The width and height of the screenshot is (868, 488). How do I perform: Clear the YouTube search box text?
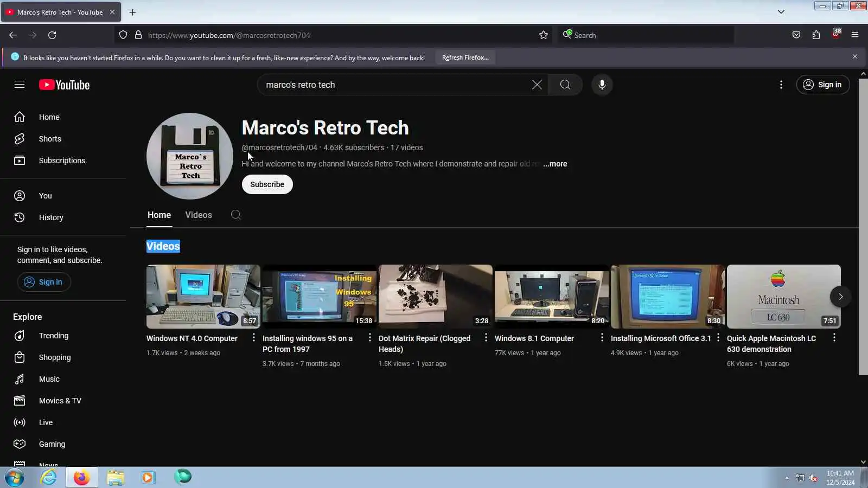pos(537,85)
